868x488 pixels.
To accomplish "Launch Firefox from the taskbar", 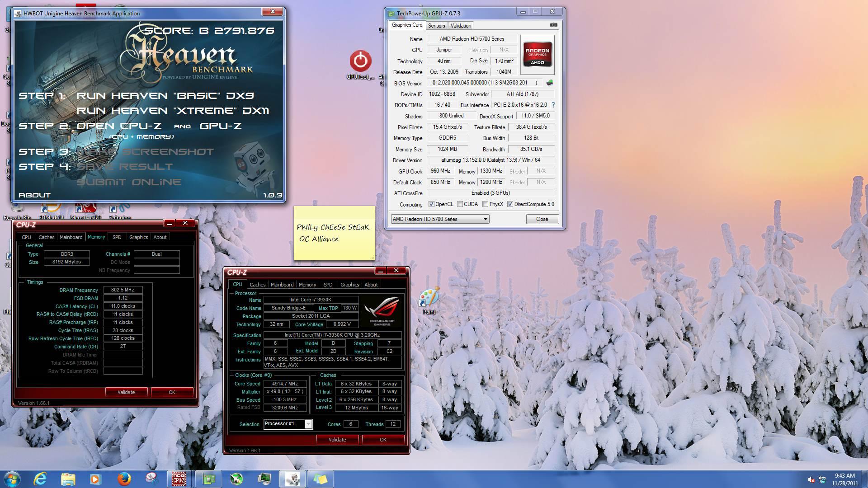I will [x=123, y=479].
